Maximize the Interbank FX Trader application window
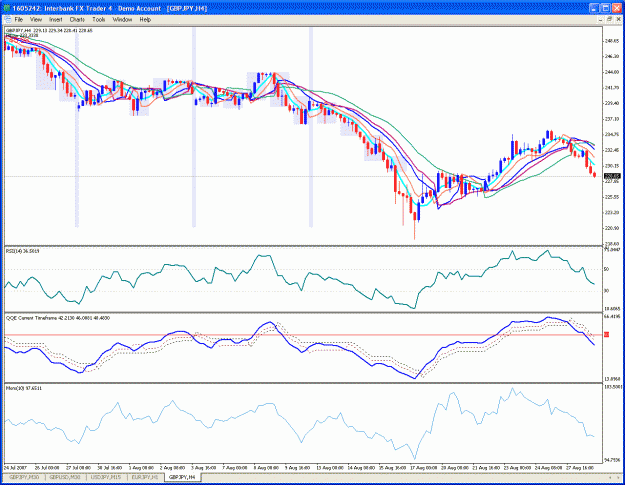This screenshot has height=485, width=625. coord(605,8)
